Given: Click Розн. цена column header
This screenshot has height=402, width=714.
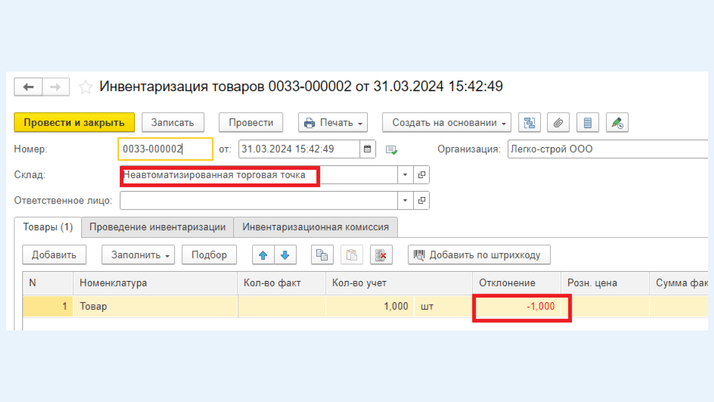Looking at the screenshot, I should (605, 283).
